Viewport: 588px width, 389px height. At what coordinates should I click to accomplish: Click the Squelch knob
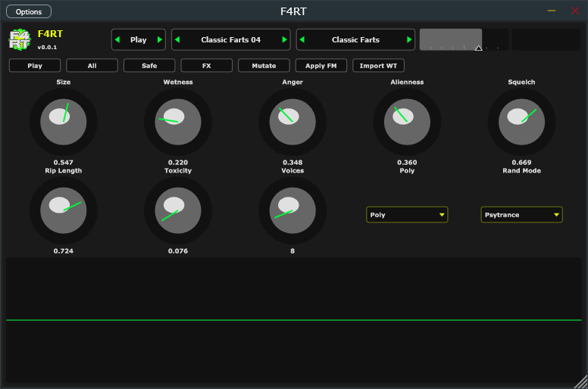tap(521, 122)
